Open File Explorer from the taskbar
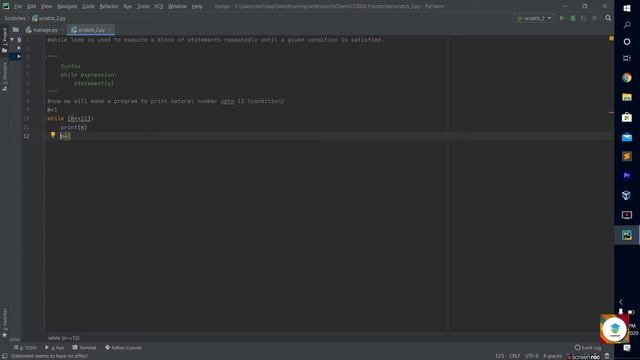Image resolution: width=640 pixels, height=360 pixels. click(x=627, y=97)
